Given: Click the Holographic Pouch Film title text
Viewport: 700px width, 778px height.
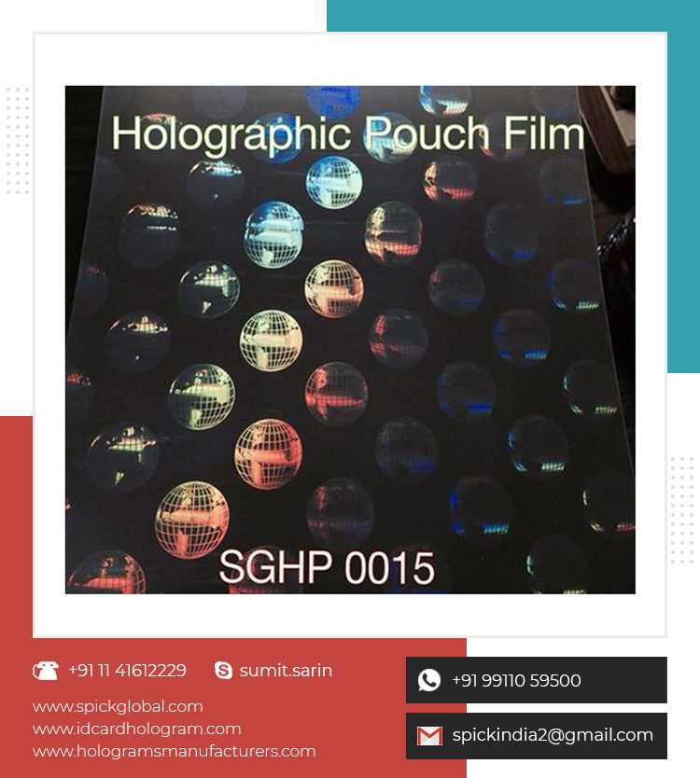Looking at the screenshot, I should [347, 134].
